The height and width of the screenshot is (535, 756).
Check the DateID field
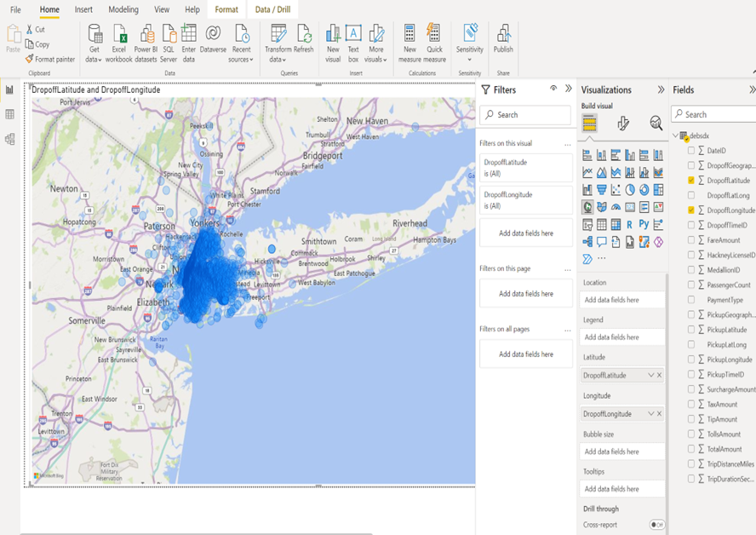(x=691, y=151)
